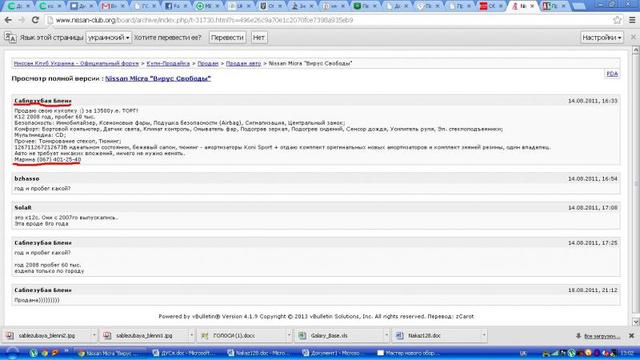Switch to the Документ1 Word taskbar button
Image resolution: width=640 pixels, height=360 pixels.
tap(334, 353)
